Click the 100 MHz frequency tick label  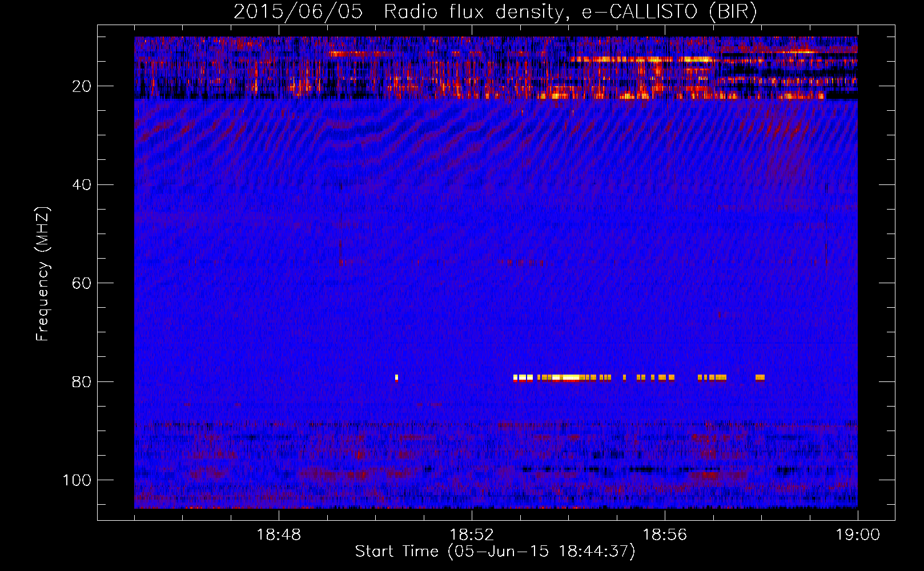tap(77, 480)
